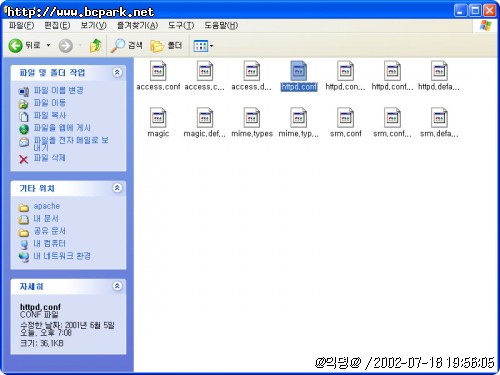Viewport: 500px width, 375px height.
Task: Click the Forward arrow button
Action: 66,46
